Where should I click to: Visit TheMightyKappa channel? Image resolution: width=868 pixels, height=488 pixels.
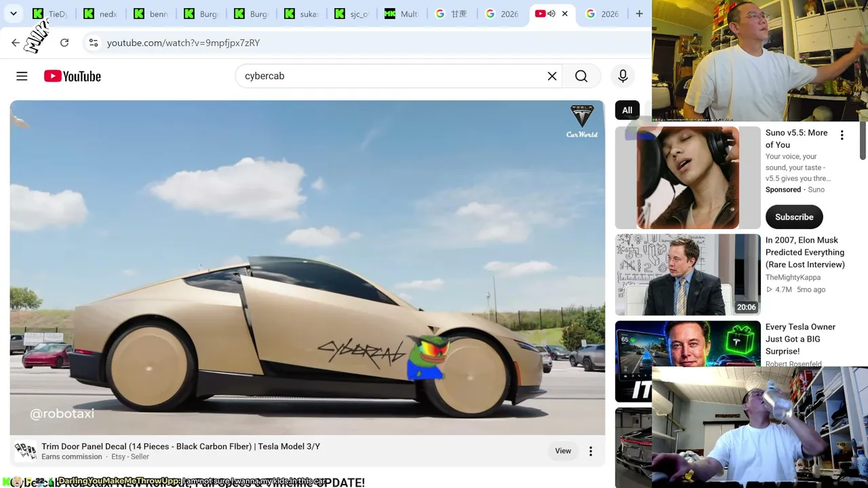coord(793,277)
